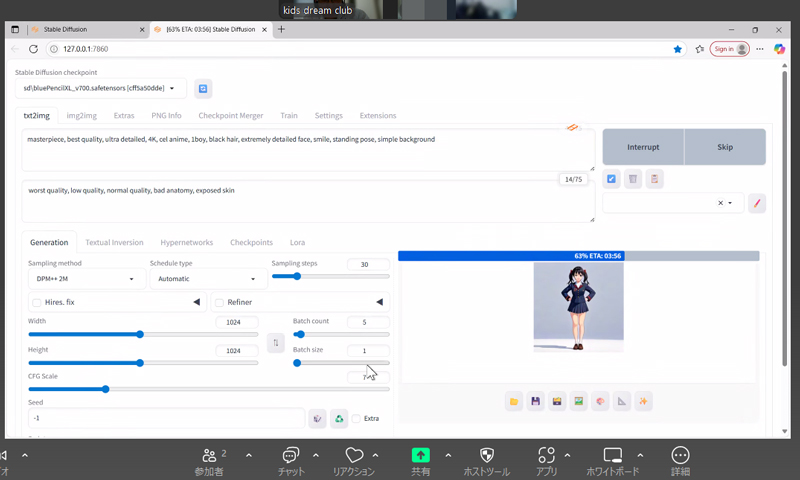Image resolution: width=800 pixels, height=480 pixels.
Task: Click the generated anime image preview
Action: (578, 307)
